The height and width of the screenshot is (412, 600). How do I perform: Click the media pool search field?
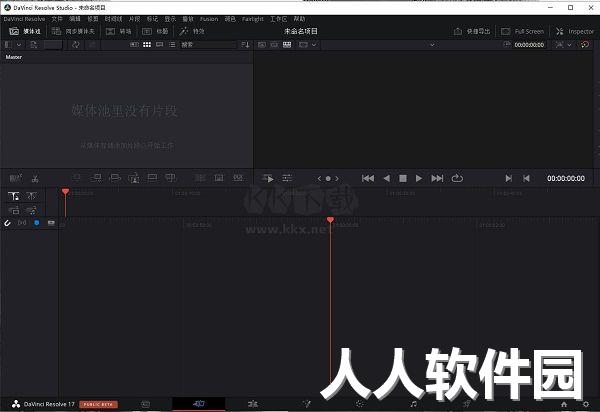click(209, 45)
